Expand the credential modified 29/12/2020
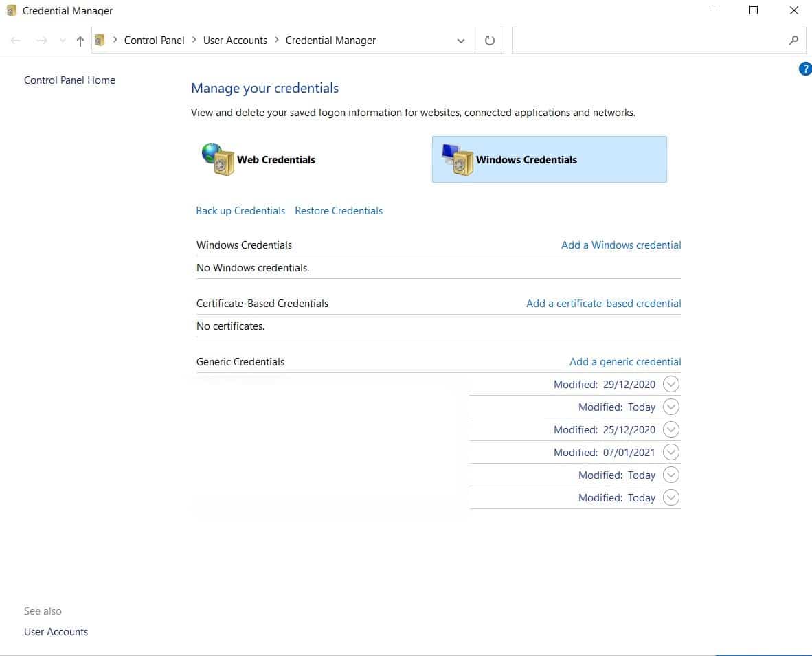The height and width of the screenshot is (656, 812). pyautogui.click(x=671, y=384)
